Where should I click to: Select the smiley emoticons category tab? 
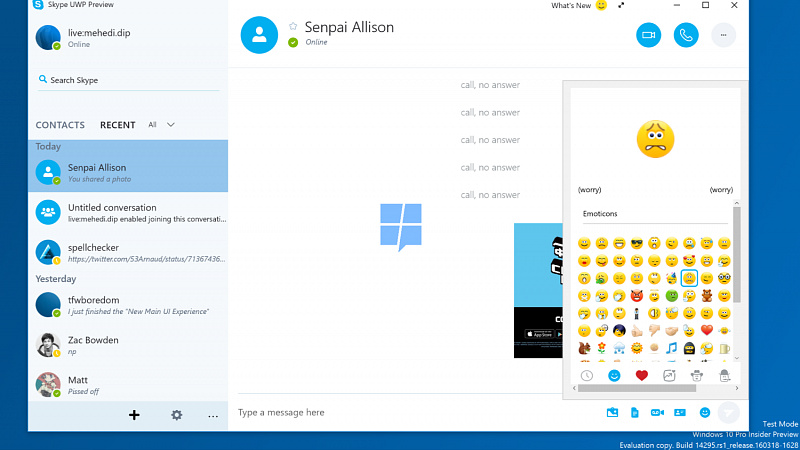(614, 376)
